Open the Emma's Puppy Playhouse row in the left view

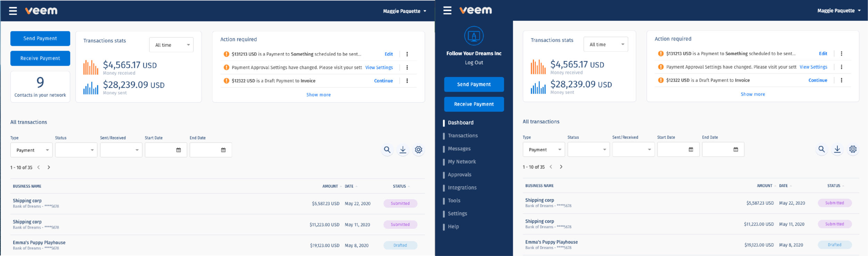pos(218,245)
